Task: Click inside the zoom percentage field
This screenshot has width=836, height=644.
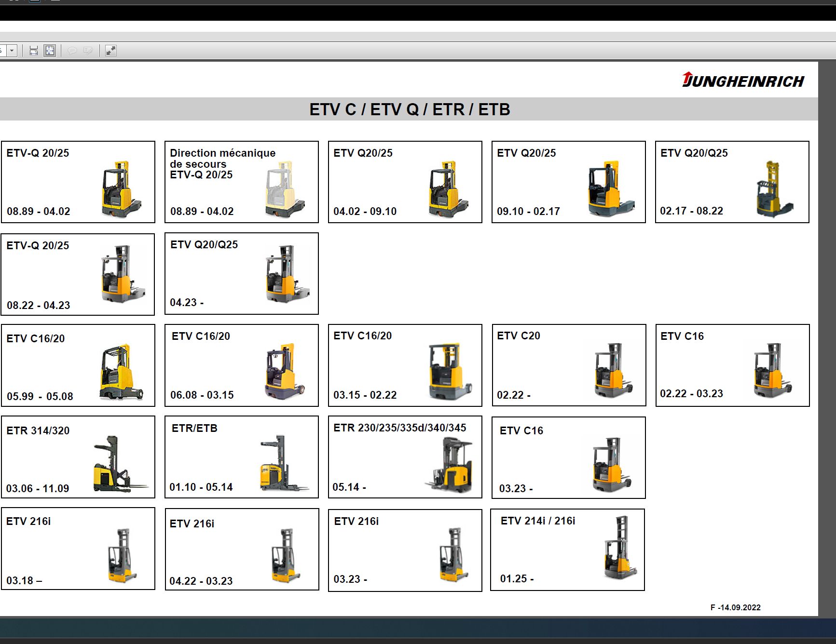Action: click(x=3, y=50)
